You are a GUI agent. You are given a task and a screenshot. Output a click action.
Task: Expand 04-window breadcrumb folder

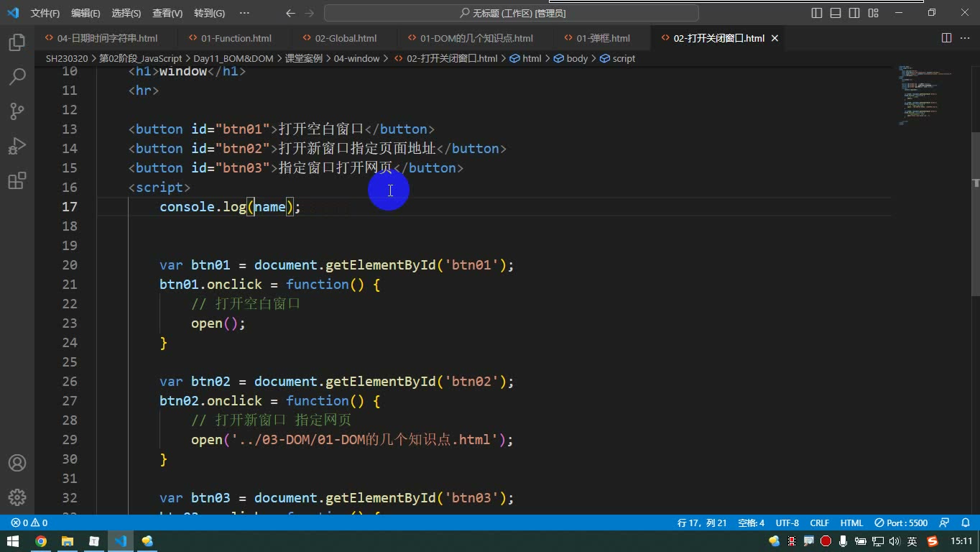click(x=356, y=58)
